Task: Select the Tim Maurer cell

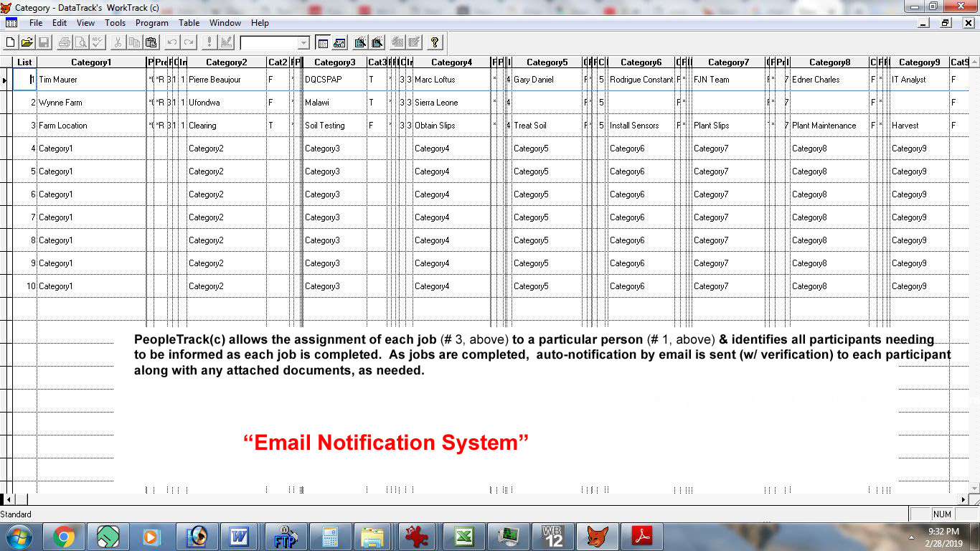Action: point(90,80)
